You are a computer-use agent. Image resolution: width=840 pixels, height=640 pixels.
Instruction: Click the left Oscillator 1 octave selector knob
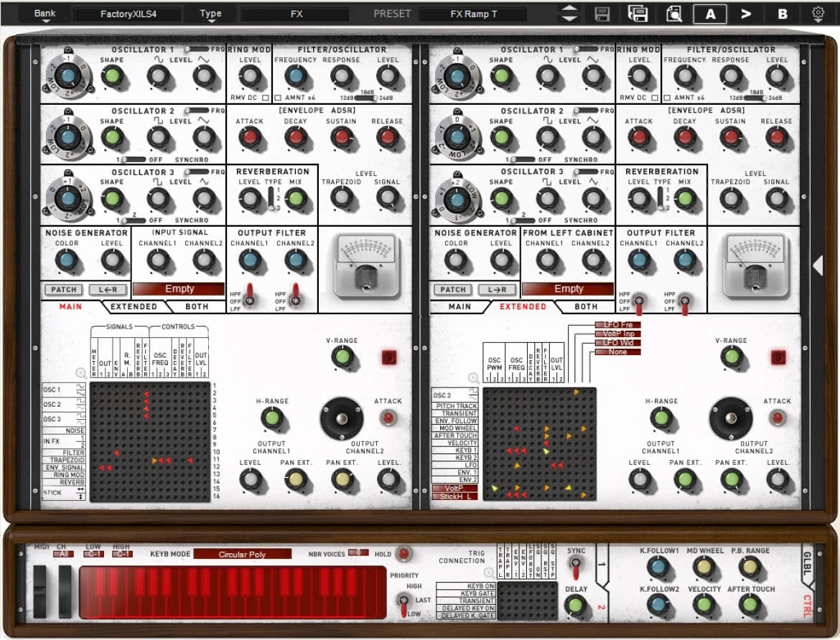pos(68,75)
